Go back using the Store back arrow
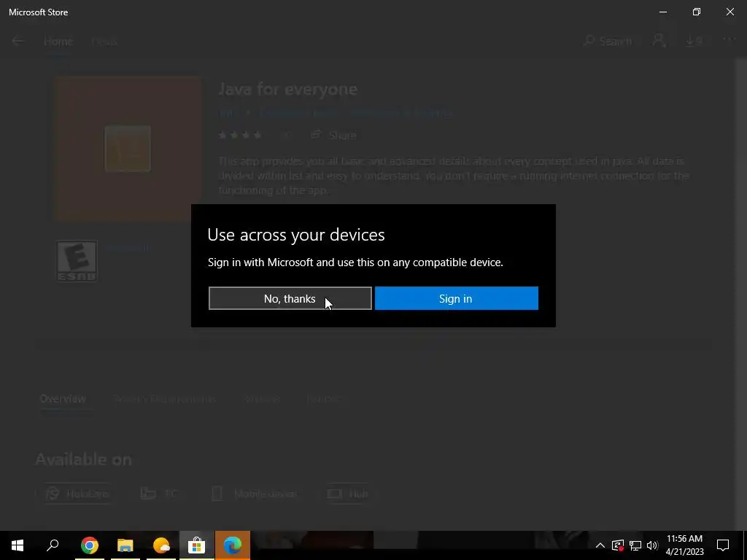This screenshot has height=560, width=747. [18, 41]
